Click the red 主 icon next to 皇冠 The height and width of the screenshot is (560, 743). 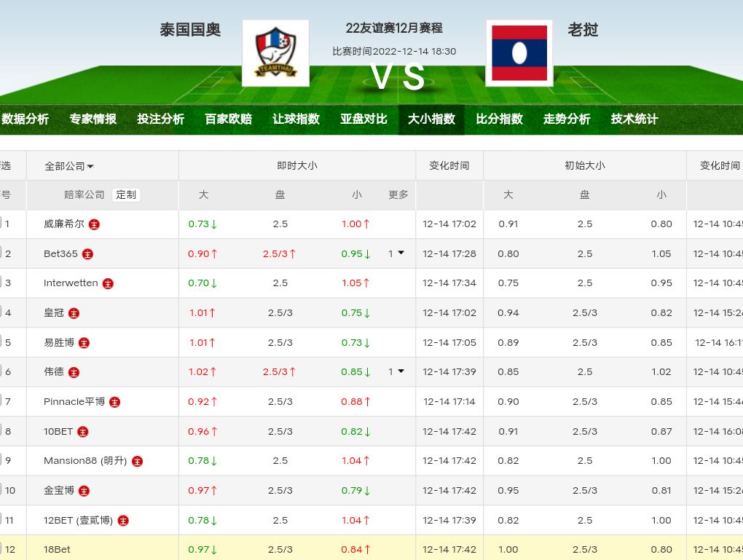74,313
